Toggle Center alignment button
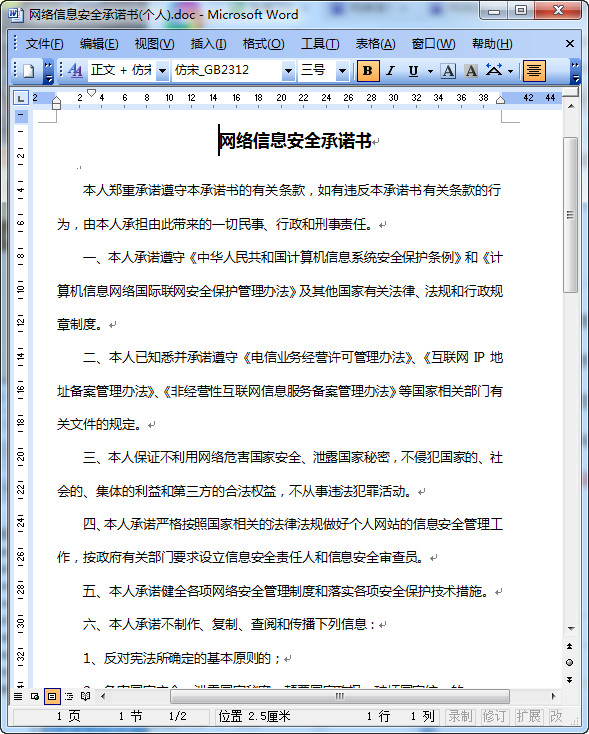The image size is (589, 734). coord(534,71)
